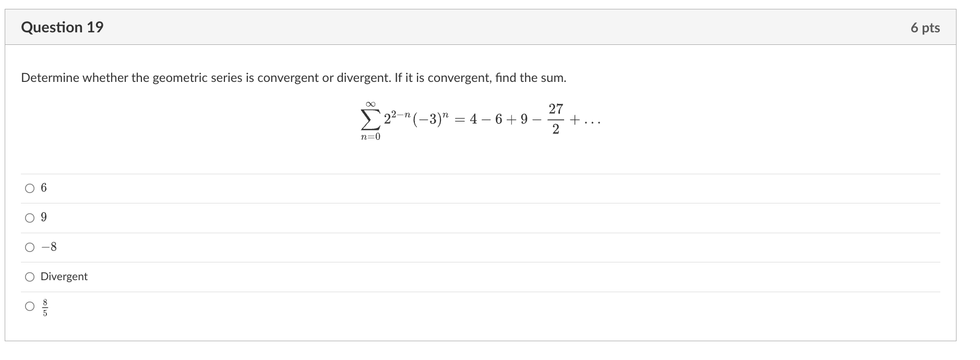The height and width of the screenshot is (360, 980).
Task: Choose the fraction 8/5 answer option
Action: tap(30, 307)
